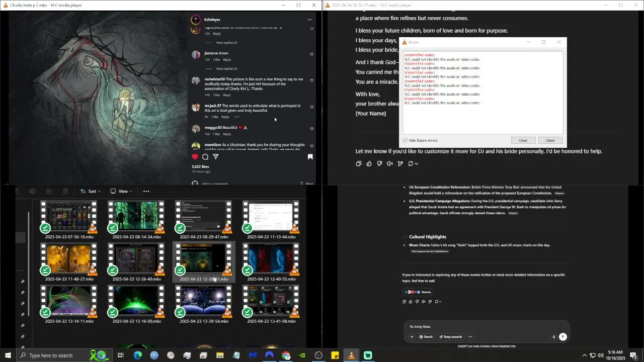Open File Explorer folder icon in taskbar
This screenshot has height=362, width=644.
pyautogui.click(x=220, y=355)
